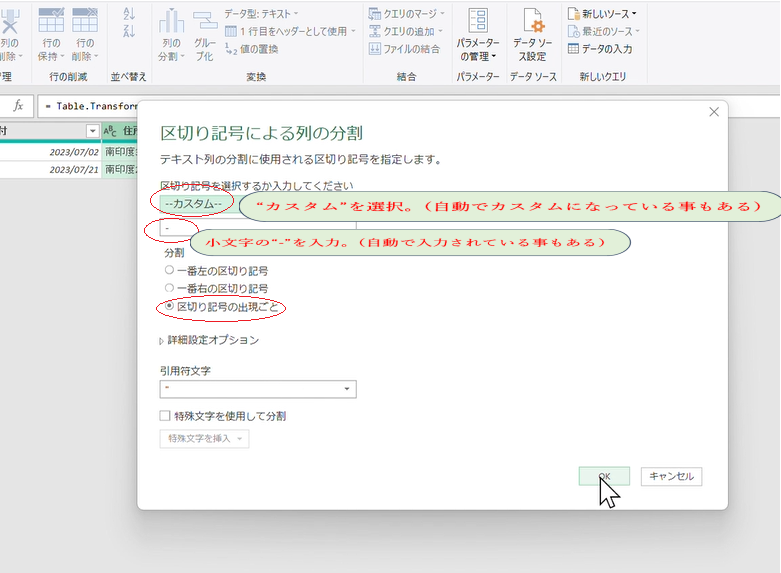Open Keep Rows (行の保持) tool
The image size is (781, 573).
pyautogui.click(x=51, y=34)
